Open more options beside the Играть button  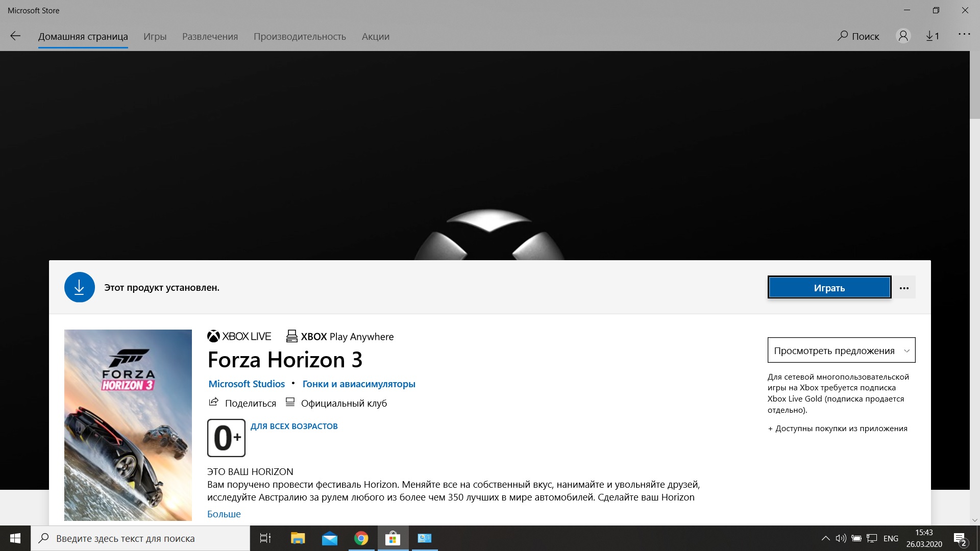click(x=904, y=288)
